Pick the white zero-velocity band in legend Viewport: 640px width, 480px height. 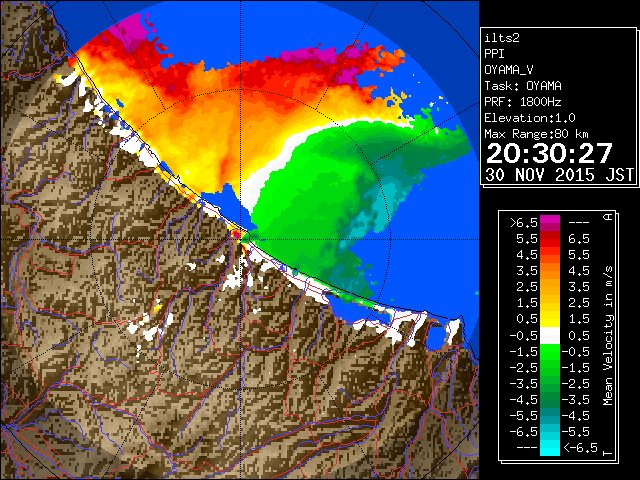coord(550,336)
